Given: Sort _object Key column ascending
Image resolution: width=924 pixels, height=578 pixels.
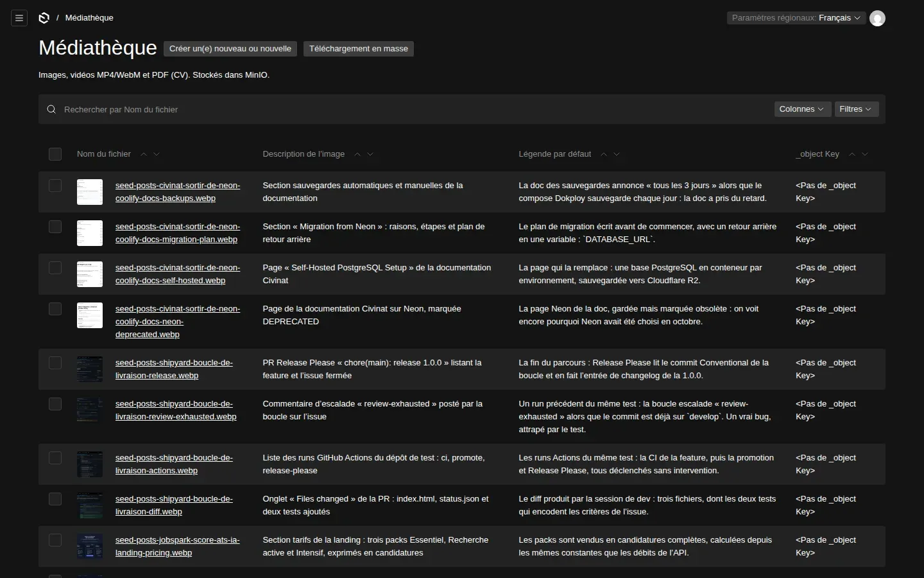Looking at the screenshot, I should coord(852,154).
